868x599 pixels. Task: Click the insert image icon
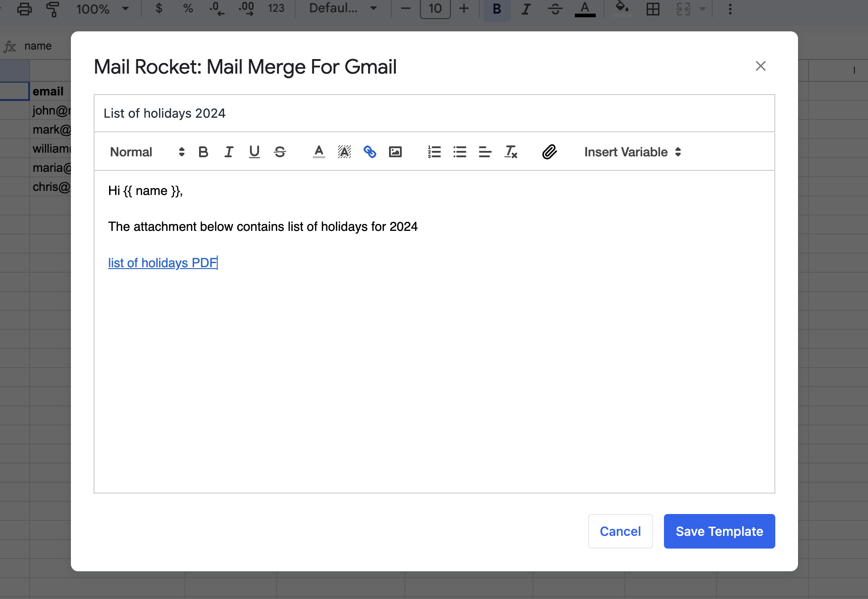click(395, 152)
